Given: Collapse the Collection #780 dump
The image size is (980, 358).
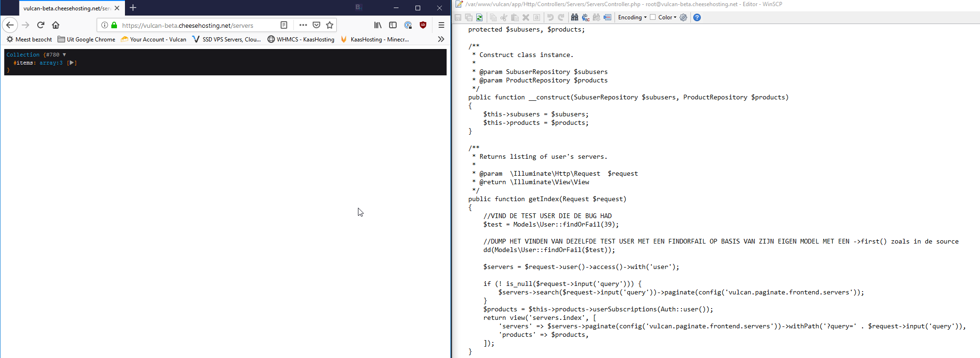Looking at the screenshot, I should [65, 55].
